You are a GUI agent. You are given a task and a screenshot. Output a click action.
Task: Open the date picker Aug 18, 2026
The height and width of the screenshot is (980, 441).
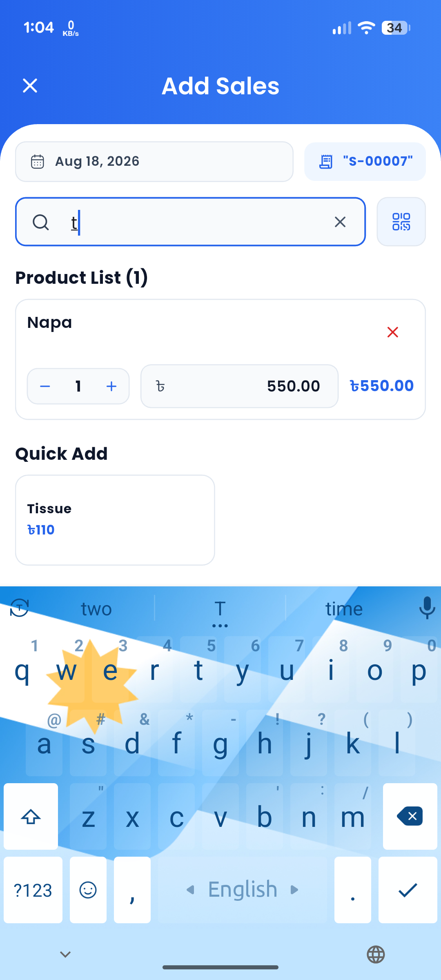tap(154, 162)
